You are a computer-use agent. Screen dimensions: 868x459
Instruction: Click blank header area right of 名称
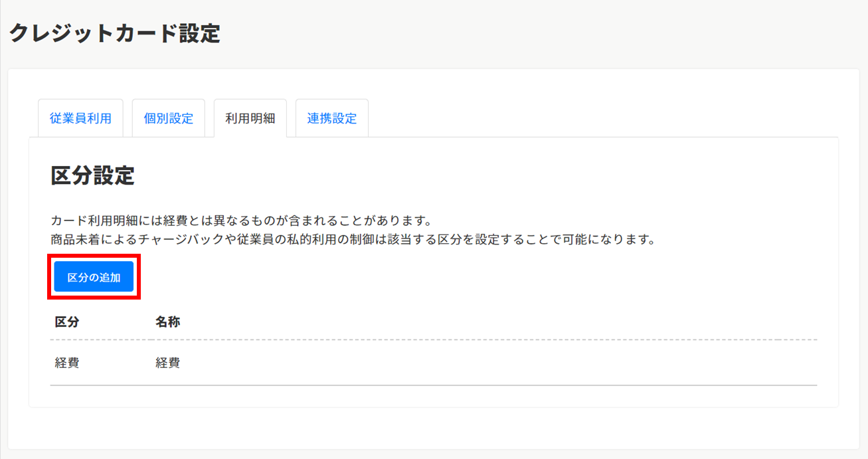pyautogui.click(x=498, y=322)
